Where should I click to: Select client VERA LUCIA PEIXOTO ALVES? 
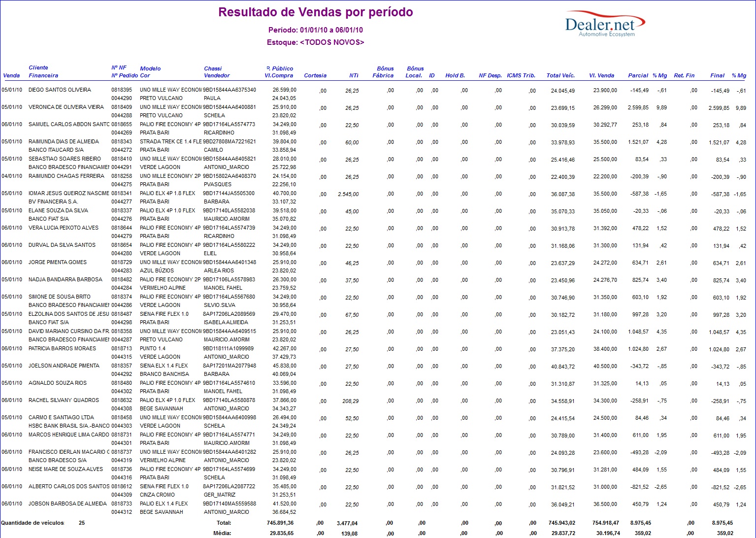pos(64,228)
